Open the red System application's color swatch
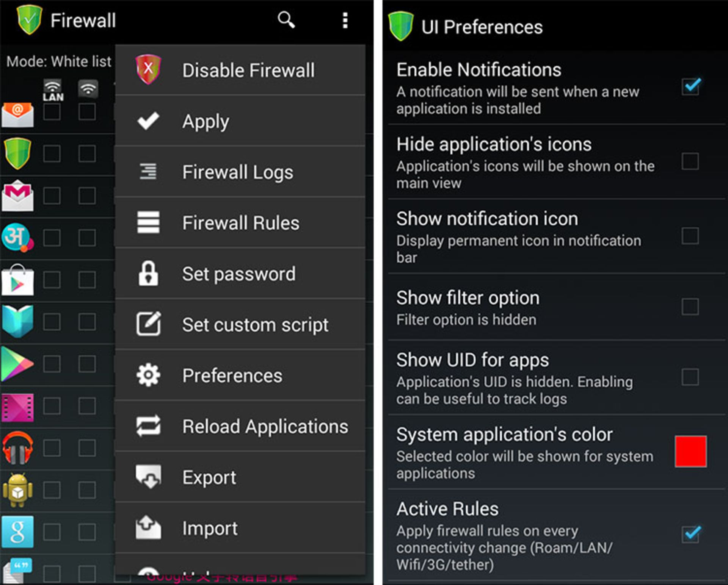This screenshot has height=585, width=728. [x=690, y=451]
